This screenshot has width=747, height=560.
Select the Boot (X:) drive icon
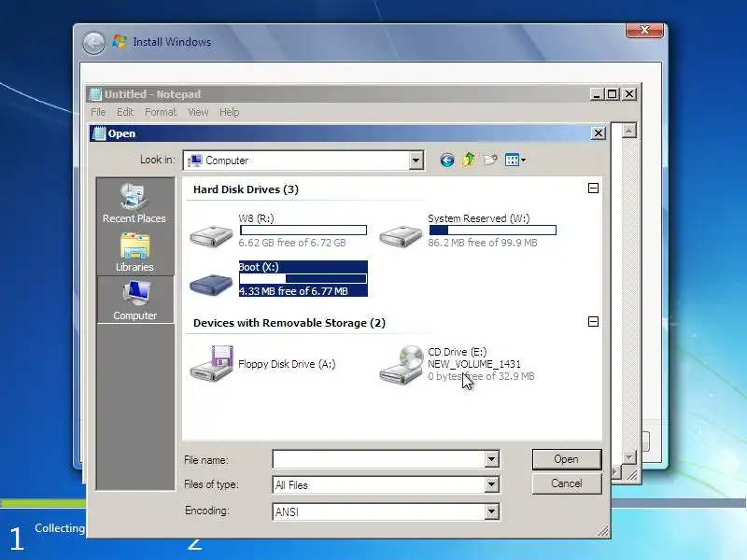tap(211, 285)
